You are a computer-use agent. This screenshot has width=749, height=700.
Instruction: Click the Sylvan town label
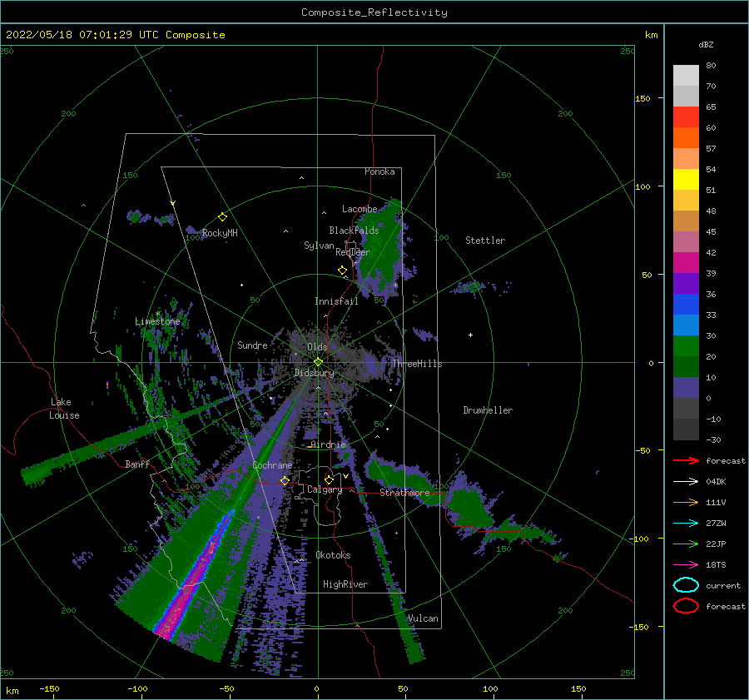click(319, 246)
